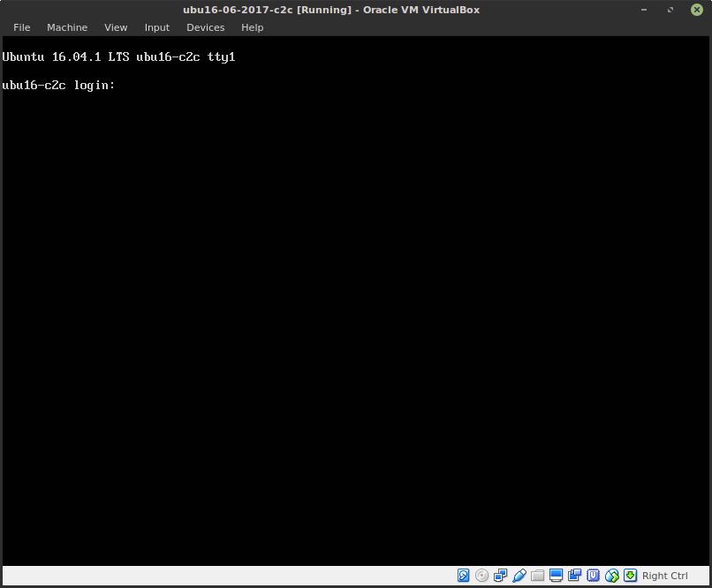Open the Help menu
The width and height of the screenshot is (712, 588).
click(252, 27)
